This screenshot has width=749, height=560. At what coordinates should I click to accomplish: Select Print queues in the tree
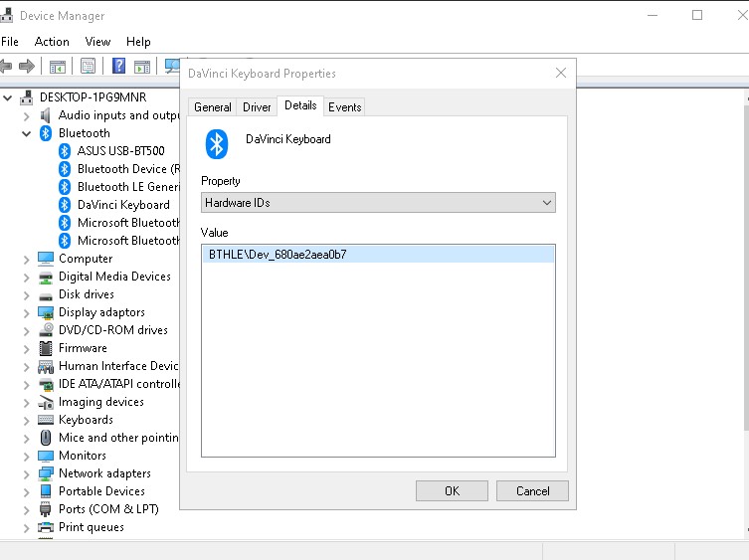(92, 527)
